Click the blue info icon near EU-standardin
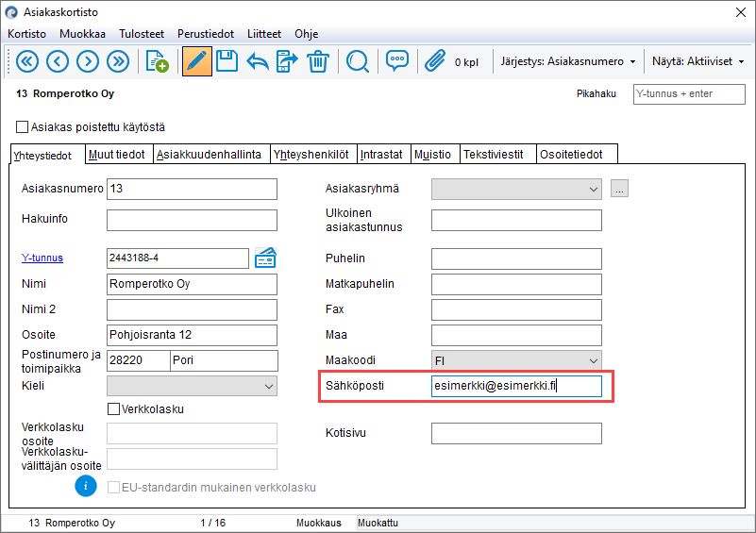This screenshot has width=756, height=533. tap(86, 486)
